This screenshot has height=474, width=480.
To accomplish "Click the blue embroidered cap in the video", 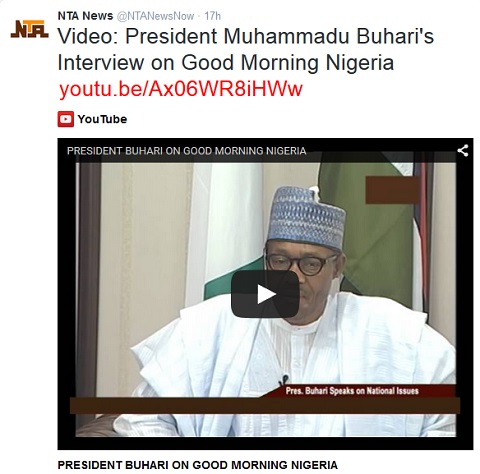I will click(x=306, y=217).
